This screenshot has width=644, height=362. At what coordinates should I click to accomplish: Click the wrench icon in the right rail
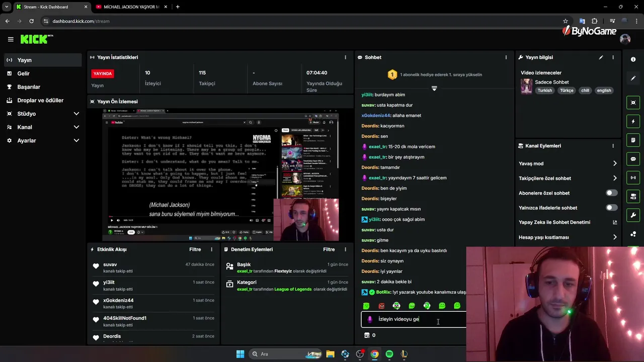(633, 215)
